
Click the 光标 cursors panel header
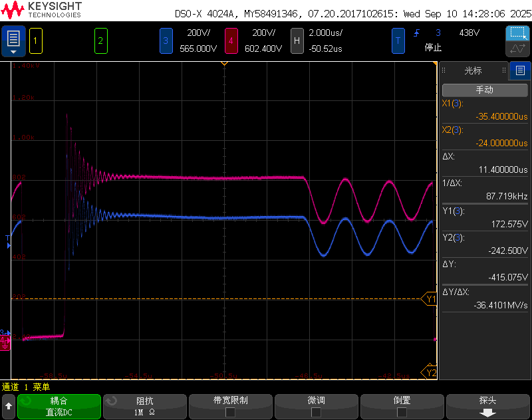tap(473, 70)
